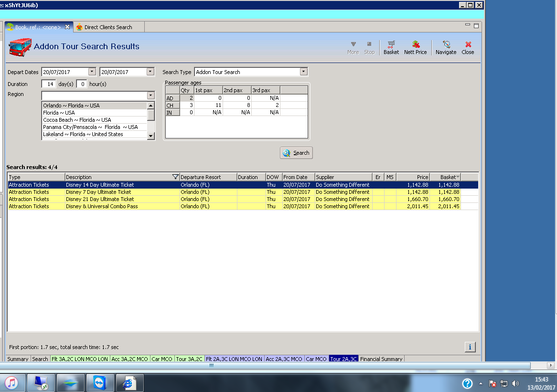Click the filter funnel icon in Description header
Image resolution: width=557 pixels, height=392 pixels.
(x=175, y=177)
